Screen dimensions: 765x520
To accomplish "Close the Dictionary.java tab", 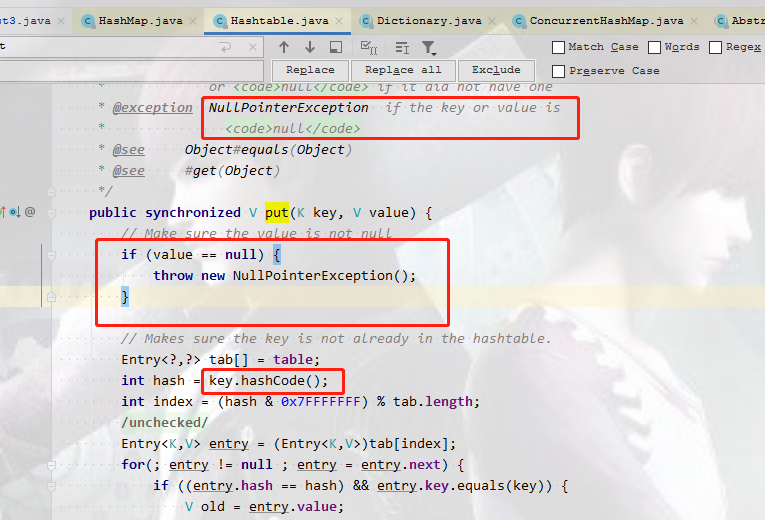I will (492, 21).
